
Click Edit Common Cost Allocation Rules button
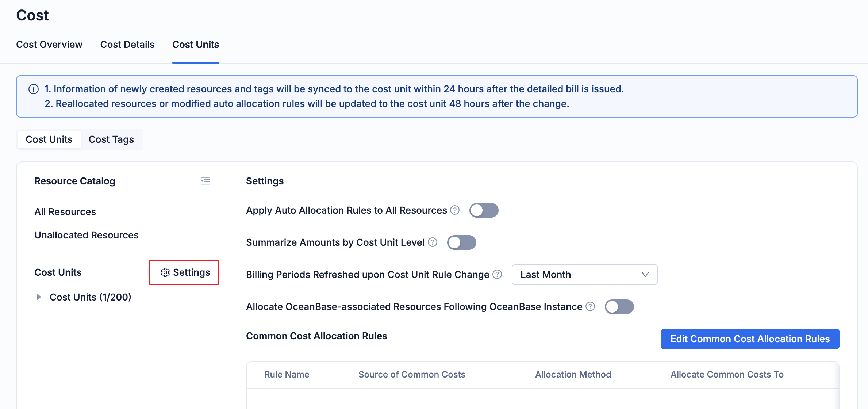coord(750,339)
